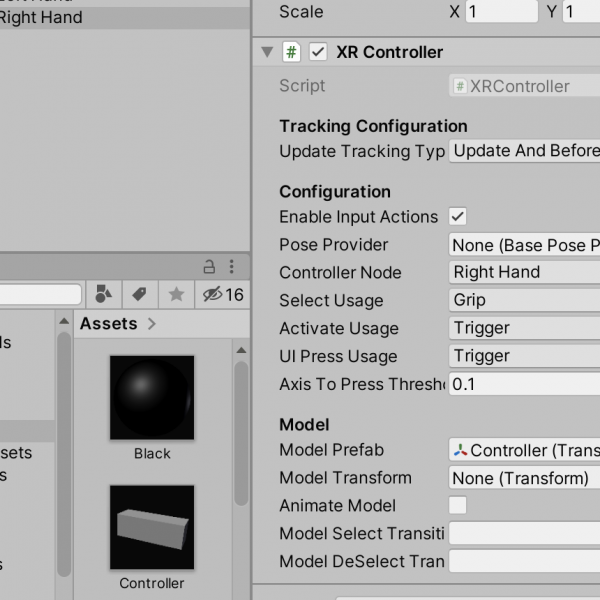The image size is (600, 600).
Task: Click the Assets breadcrumb
Action: pos(109,324)
